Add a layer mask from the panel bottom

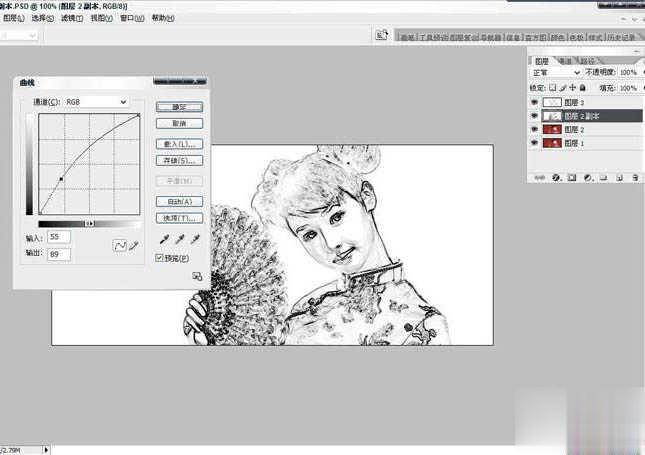point(572,177)
